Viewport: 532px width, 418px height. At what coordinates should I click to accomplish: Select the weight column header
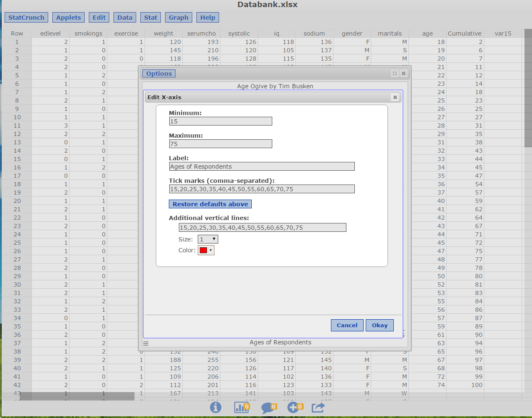163,33
